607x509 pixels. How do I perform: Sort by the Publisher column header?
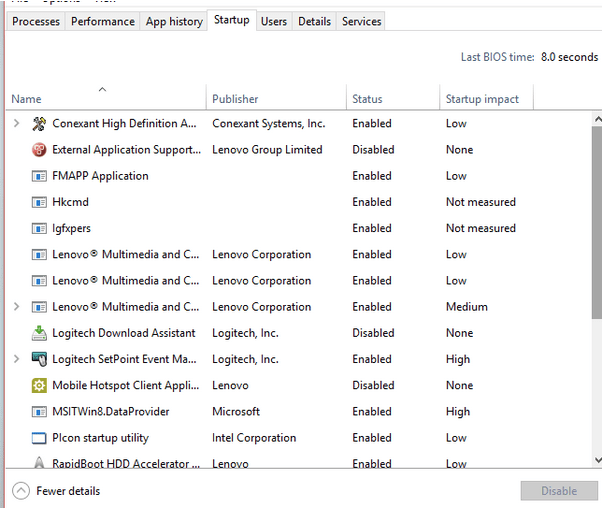point(276,98)
